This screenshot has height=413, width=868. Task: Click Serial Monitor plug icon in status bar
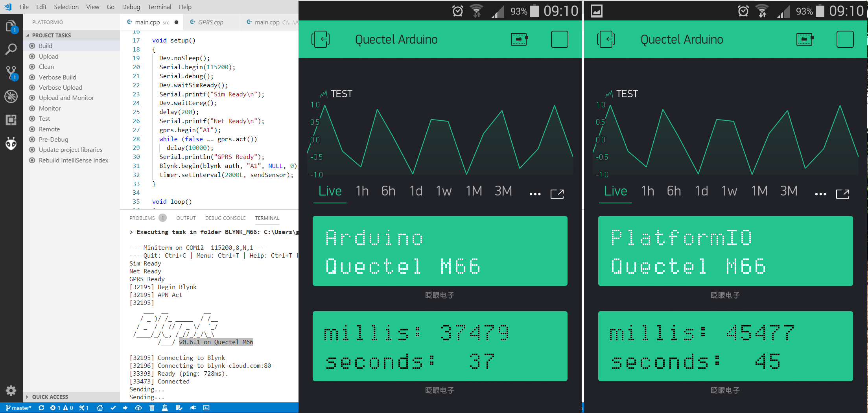click(193, 408)
